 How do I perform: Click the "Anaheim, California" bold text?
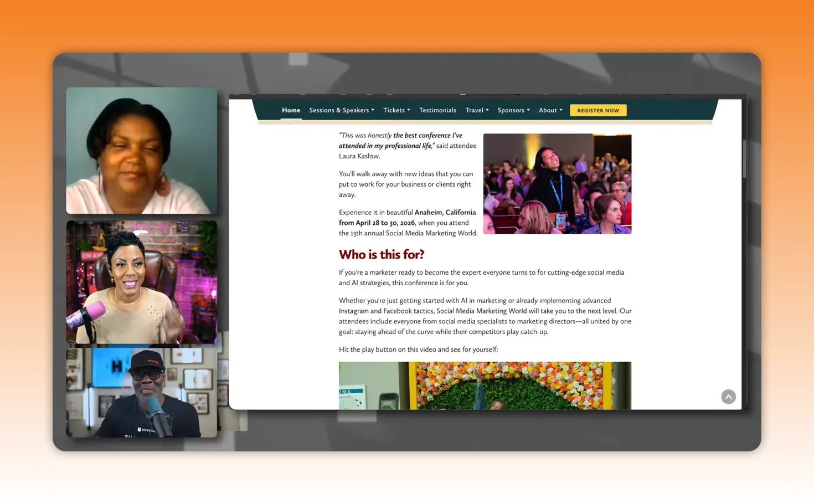445,212
